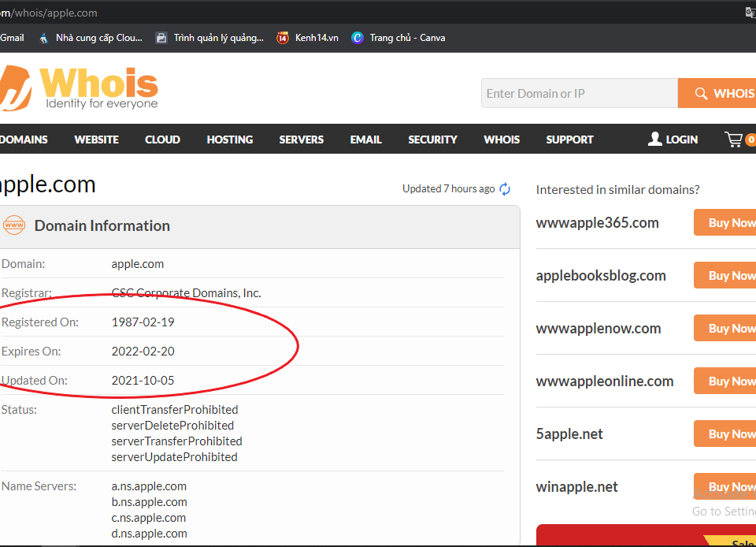Click the Kenh14.vn bookmark icon

click(x=283, y=38)
